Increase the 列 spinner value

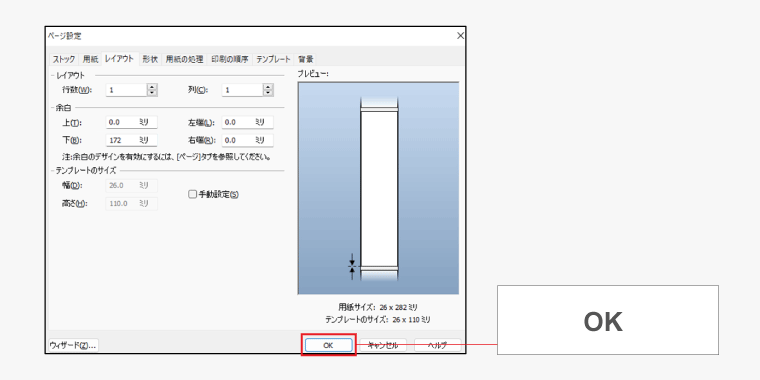pos(269,87)
